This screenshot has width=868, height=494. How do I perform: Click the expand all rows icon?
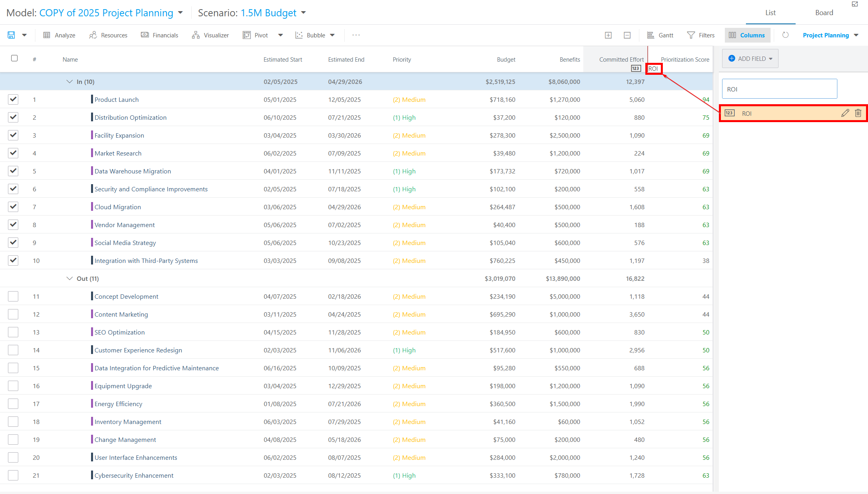608,35
